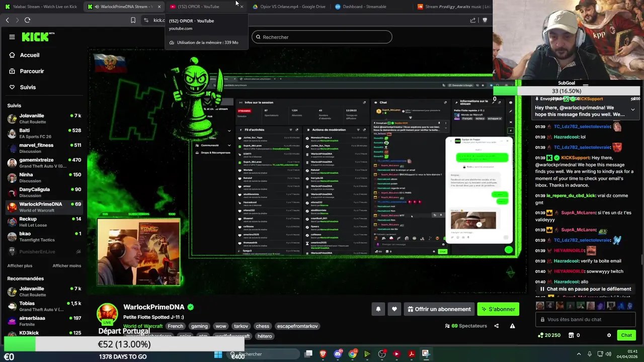Report the stream with the warning triangle icon
644x362 pixels.
[512, 326]
